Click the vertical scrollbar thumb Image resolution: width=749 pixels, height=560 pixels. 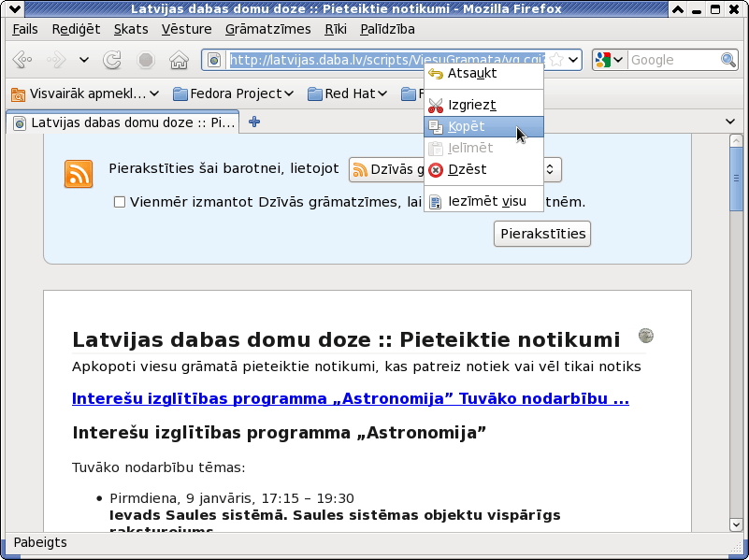736,179
